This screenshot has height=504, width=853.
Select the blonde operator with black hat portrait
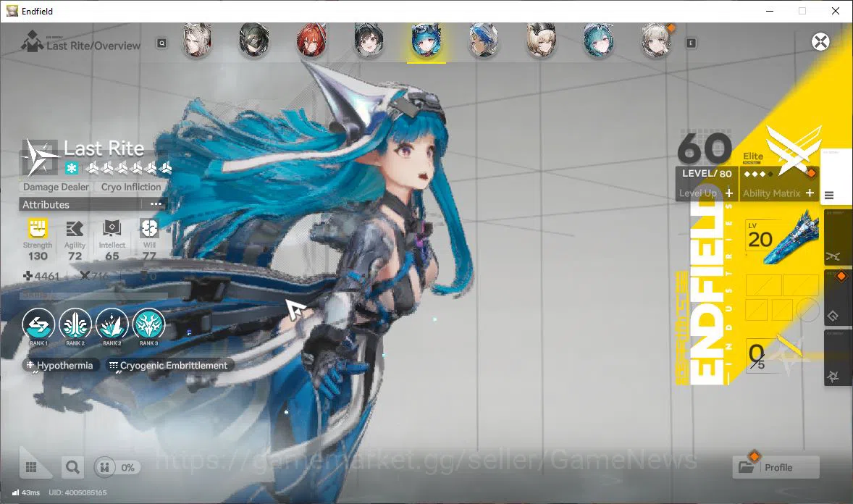coord(541,41)
